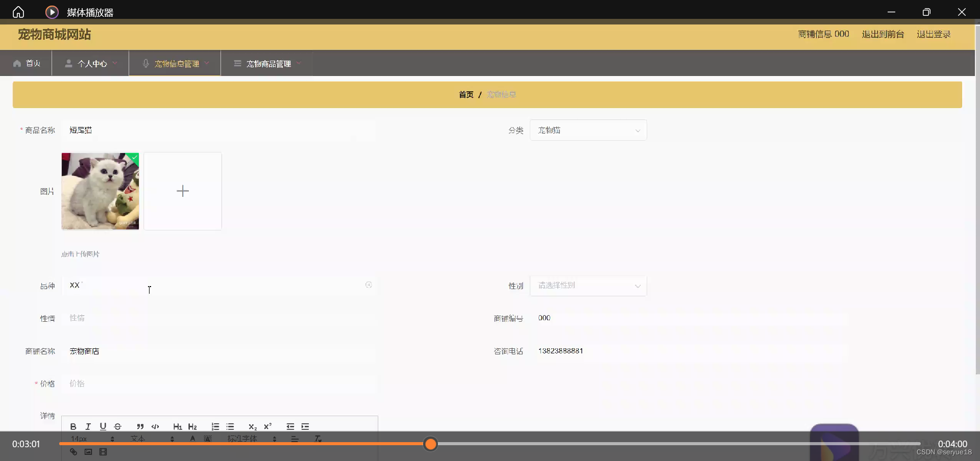Click the 退出登录 link
The image size is (980, 461).
click(933, 34)
